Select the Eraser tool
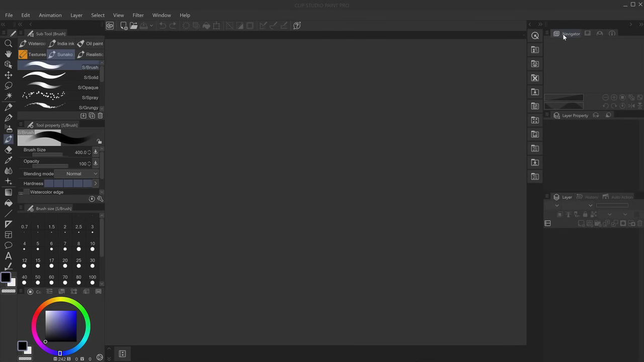Screen dimensions: 644x362 point(8,150)
